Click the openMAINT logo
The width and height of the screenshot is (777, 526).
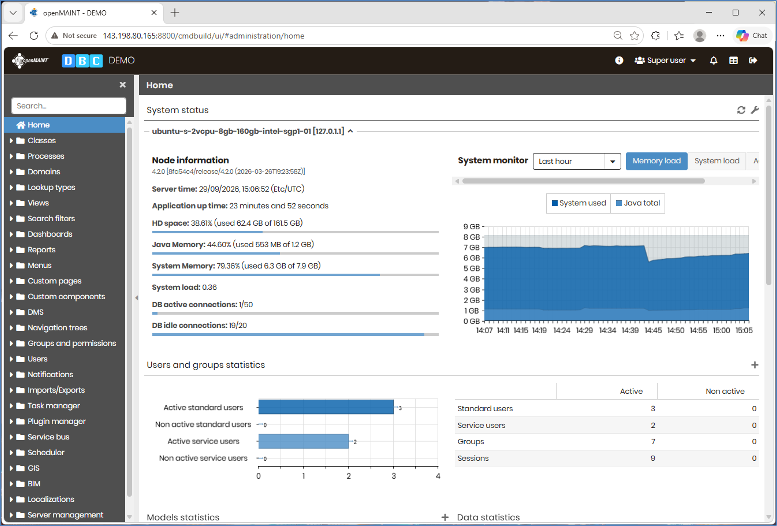point(31,60)
